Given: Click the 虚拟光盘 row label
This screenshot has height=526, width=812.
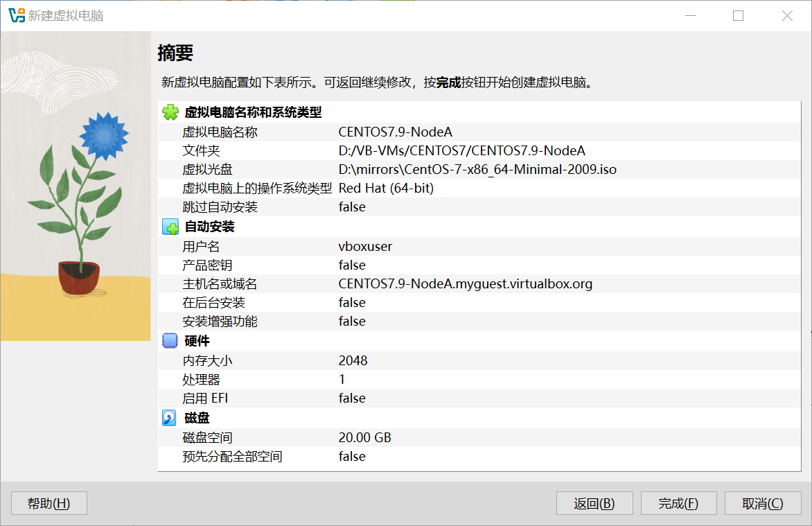Looking at the screenshot, I should pos(208,170).
